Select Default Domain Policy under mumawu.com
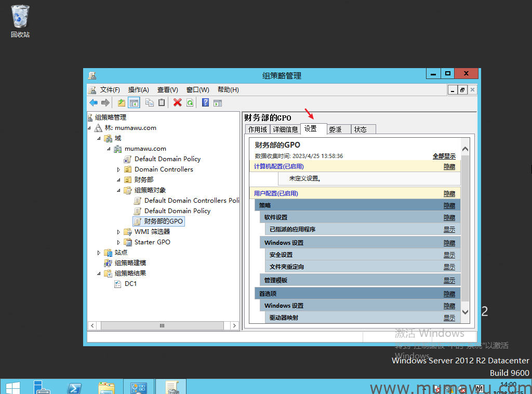 point(167,159)
